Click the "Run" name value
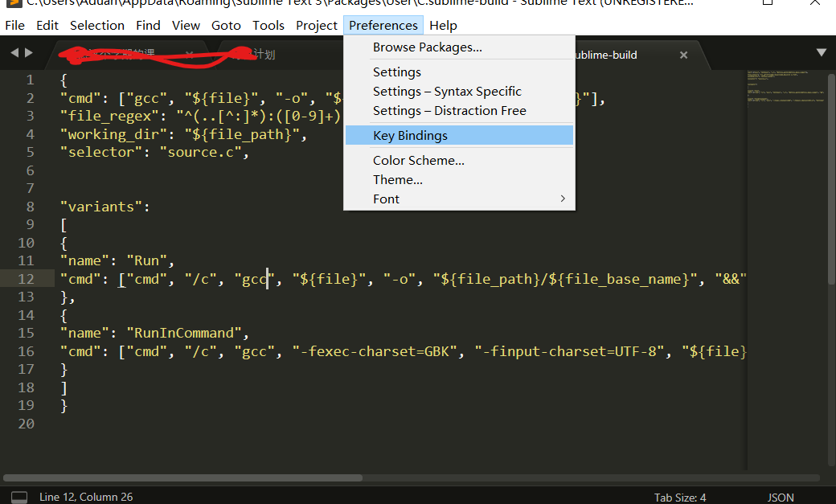This screenshot has height=504, width=836. 146,260
